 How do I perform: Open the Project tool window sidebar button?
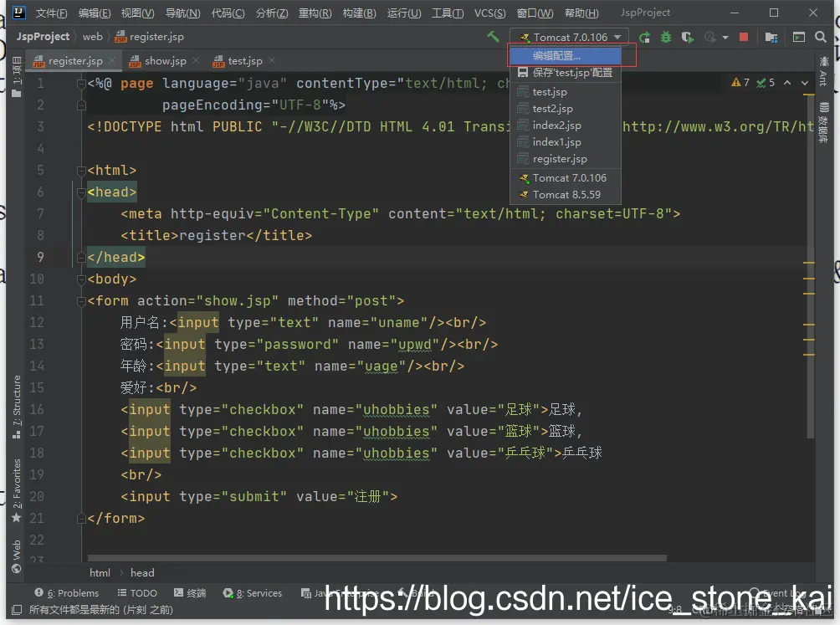click(x=17, y=76)
